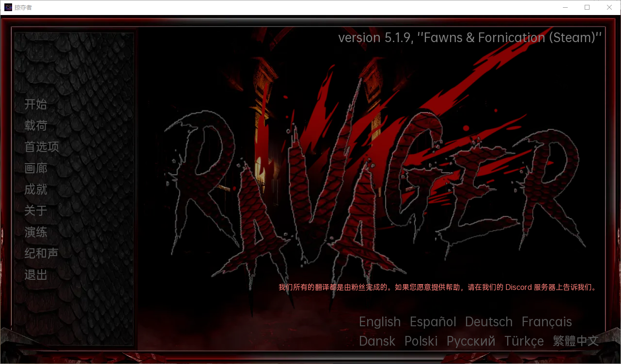Viewport: 621px width, 364px height.
Task: View 成就 achievements
Action: tap(36, 189)
